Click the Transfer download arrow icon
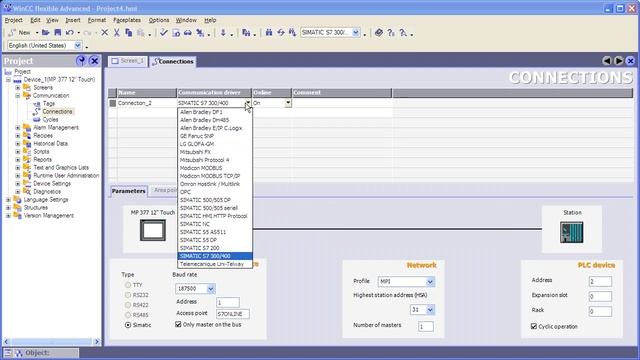The width and height of the screenshot is (640, 360). coord(223,33)
